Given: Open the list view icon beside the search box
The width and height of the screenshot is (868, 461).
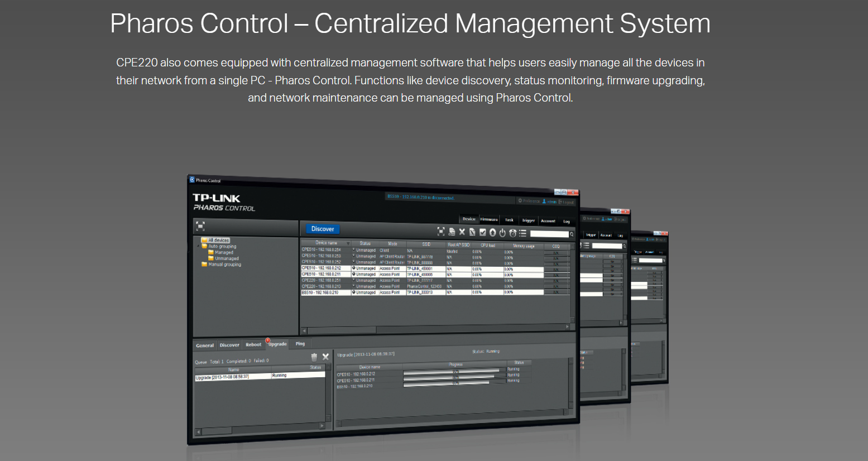Looking at the screenshot, I should pos(522,233).
